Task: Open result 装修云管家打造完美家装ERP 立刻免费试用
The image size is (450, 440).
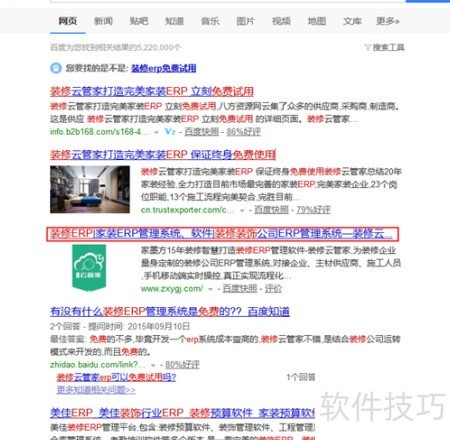Action: [152, 91]
